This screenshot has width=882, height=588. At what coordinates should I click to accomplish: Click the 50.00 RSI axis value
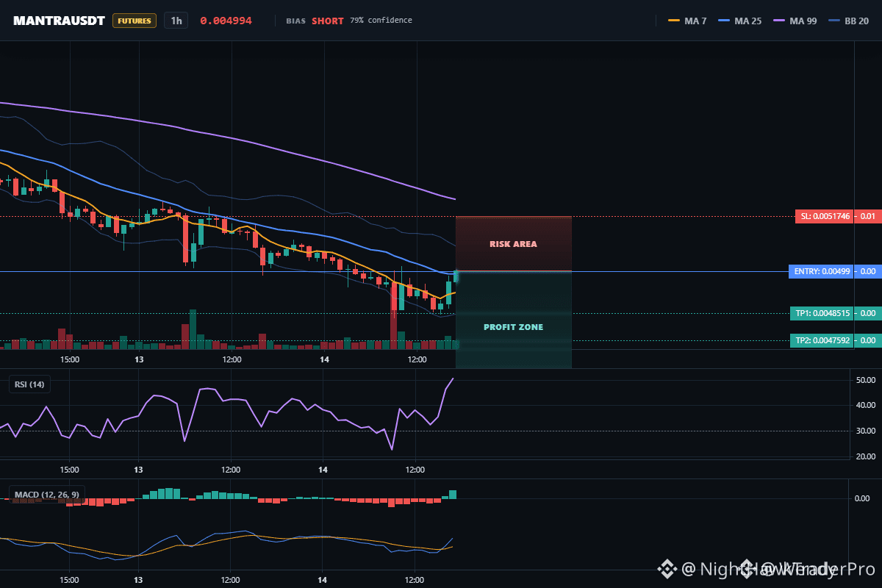(864, 380)
